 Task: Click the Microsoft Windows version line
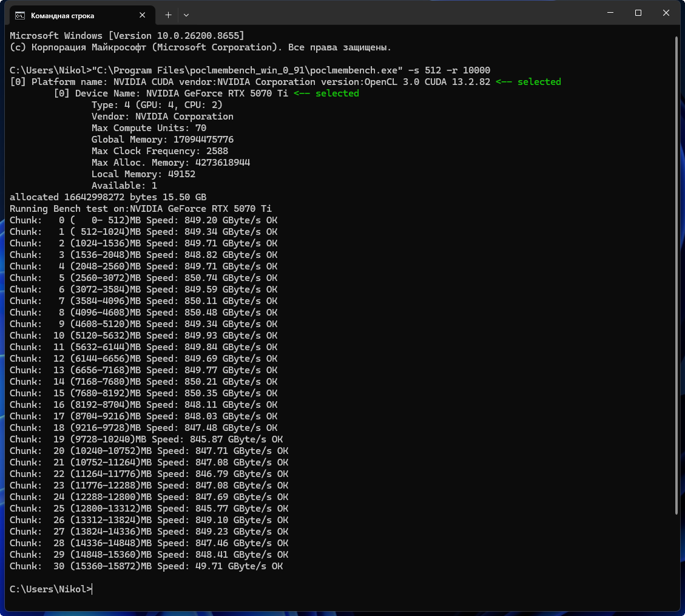pyautogui.click(x=127, y=36)
